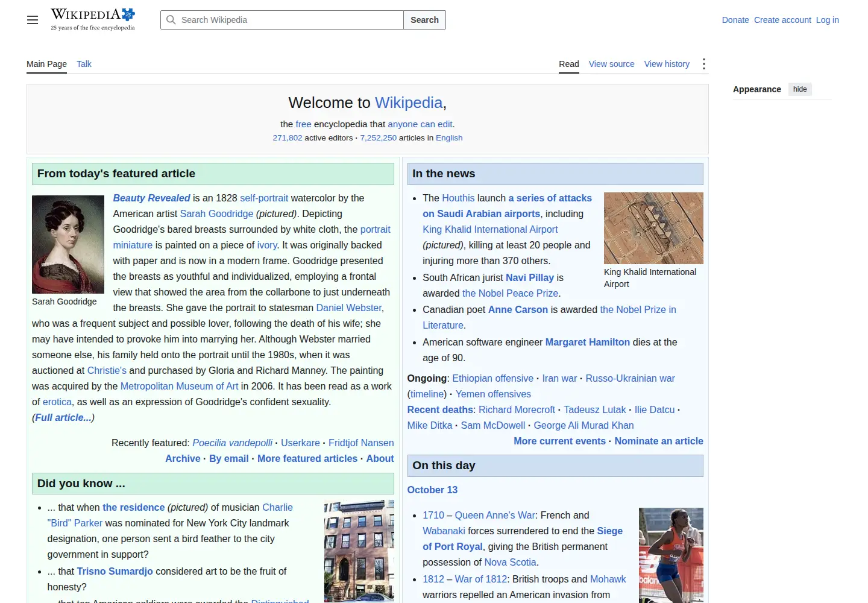Open Charlie Parker residence building photo

pyautogui.click(x=359, y=551)
